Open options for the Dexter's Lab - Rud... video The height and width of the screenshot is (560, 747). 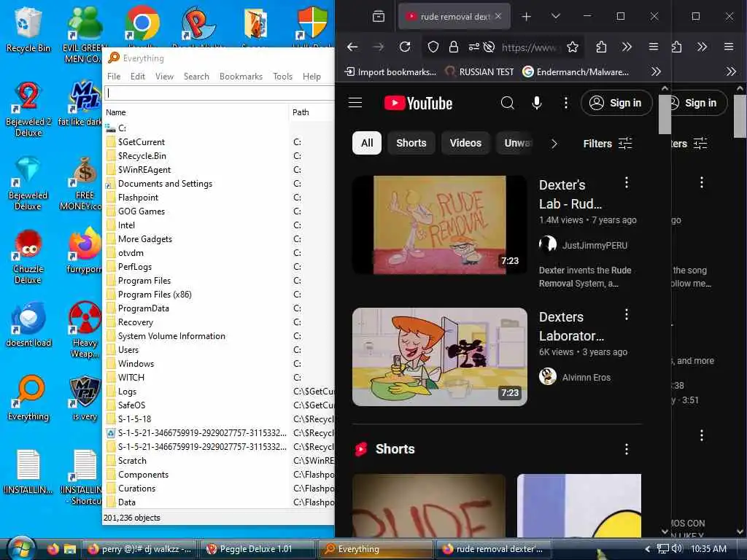click(627, 182)
